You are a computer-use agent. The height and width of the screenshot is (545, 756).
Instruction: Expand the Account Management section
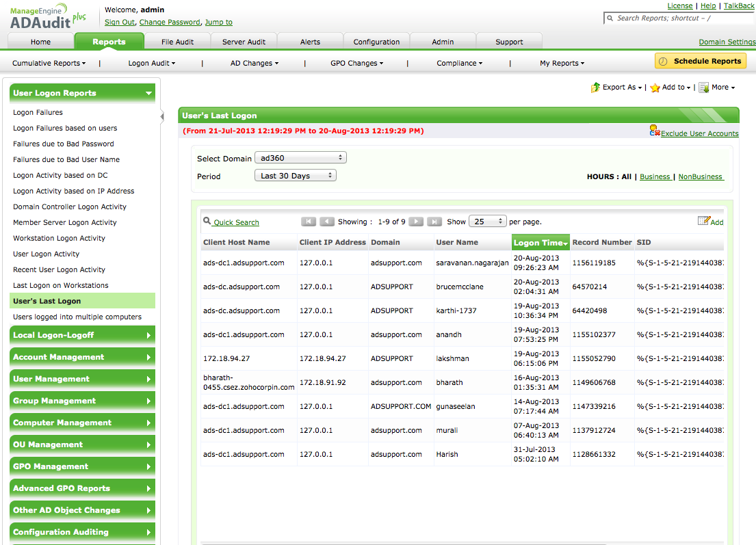82,357
